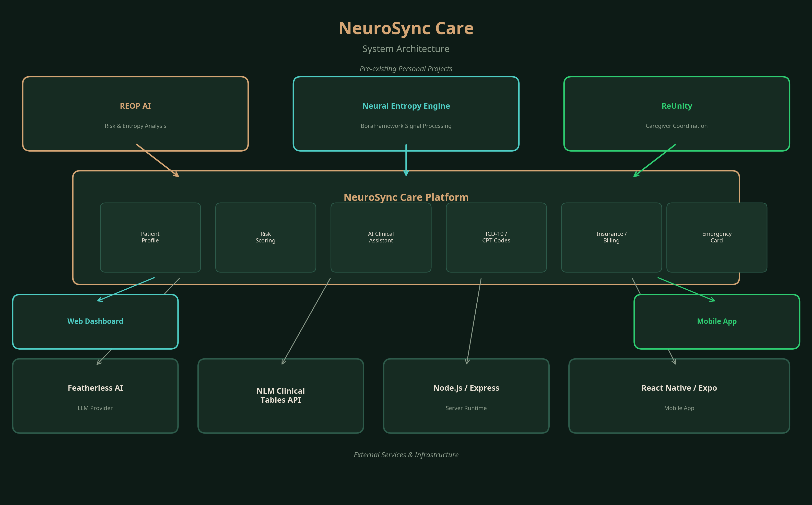This screenshot has height=505, width=812.
Task: Click the Pre-existing Personal Projects label
Action: [406, 69]
